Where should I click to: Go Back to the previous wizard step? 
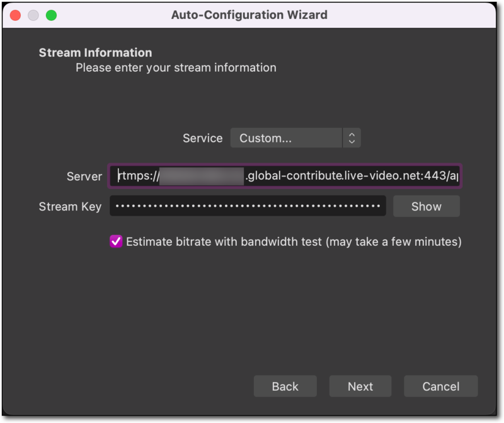pyautogui.click(x=285, y=386)
